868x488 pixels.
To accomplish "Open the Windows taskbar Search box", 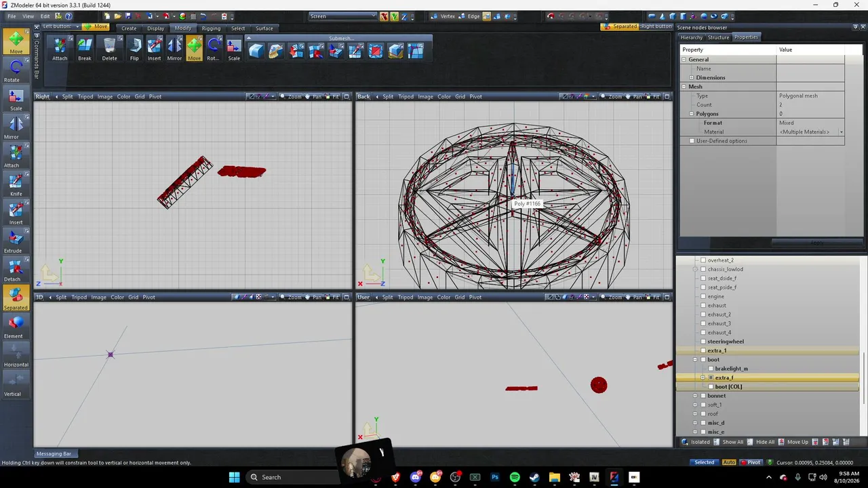I will coord(292,477).
